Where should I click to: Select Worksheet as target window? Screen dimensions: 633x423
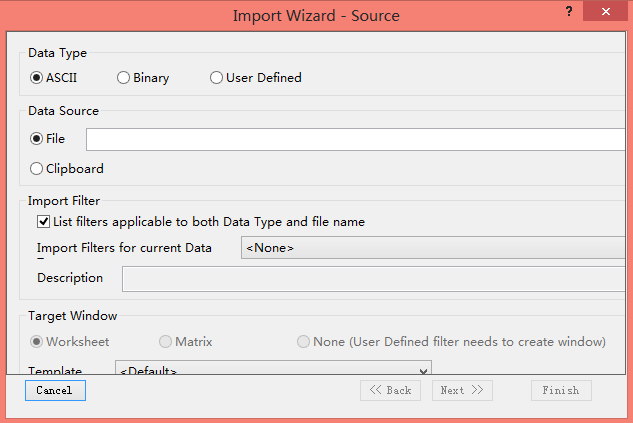point(37,341)
